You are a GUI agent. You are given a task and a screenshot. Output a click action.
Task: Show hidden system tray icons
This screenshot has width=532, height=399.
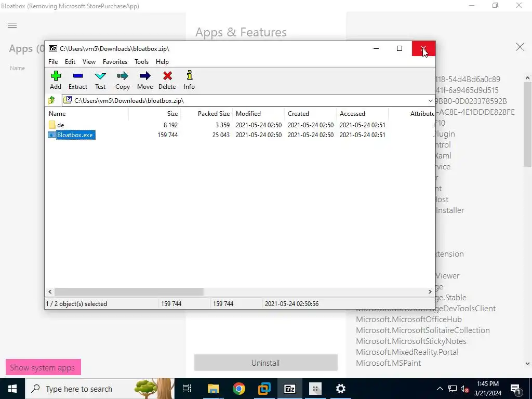[x=440, y=389]
